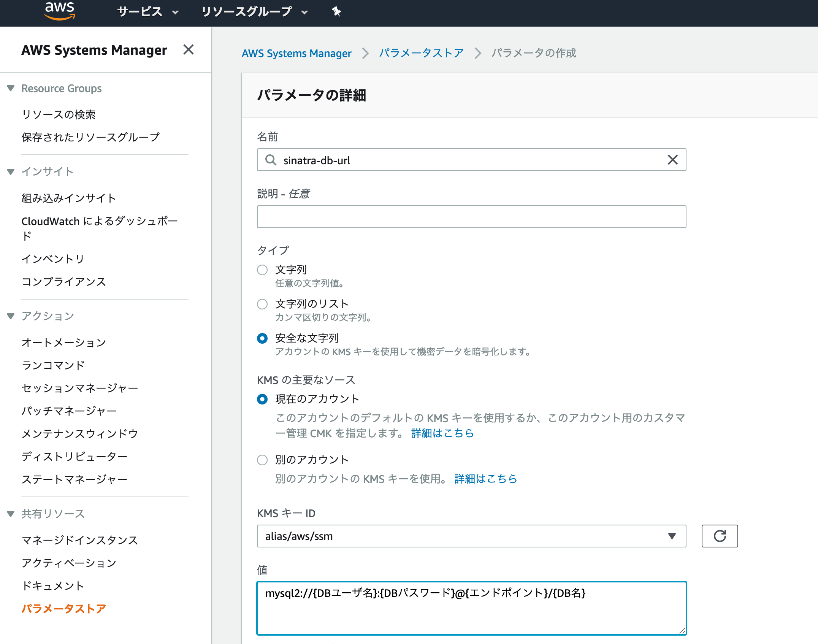The image size is (818, 644).
Task: Open 保存されたリソースグループ in sidebar
Action: 90,137
